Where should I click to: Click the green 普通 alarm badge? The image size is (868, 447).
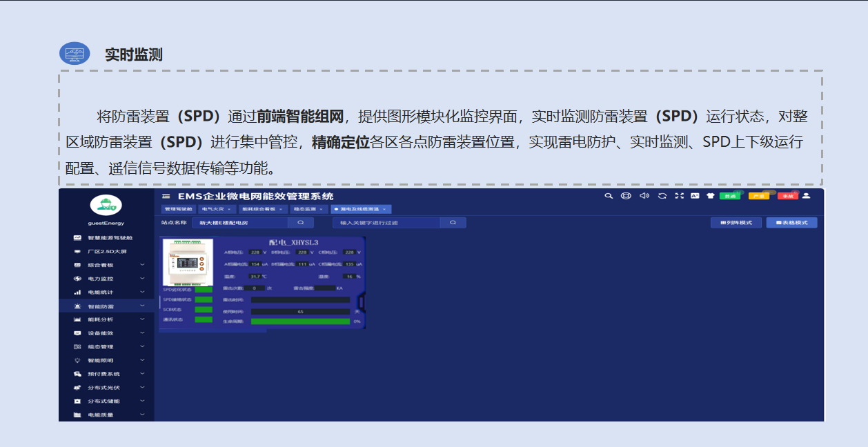pyautogui.click(x=729, y=196)
